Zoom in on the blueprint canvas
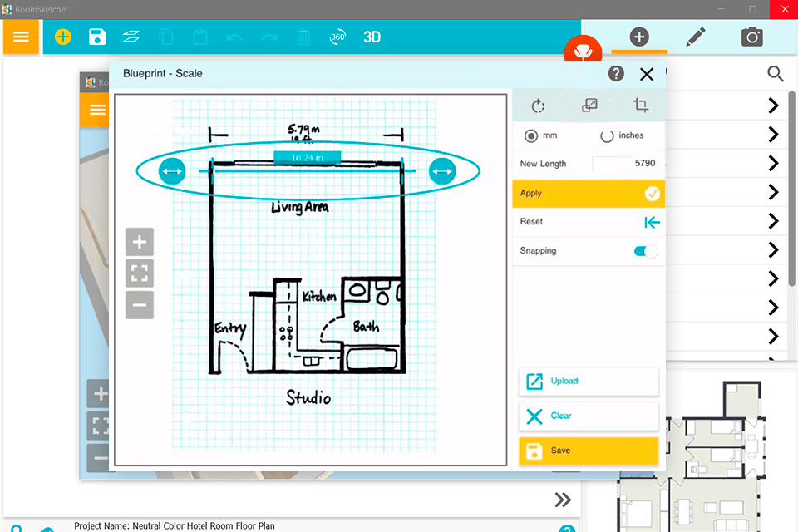 point(140,242)
